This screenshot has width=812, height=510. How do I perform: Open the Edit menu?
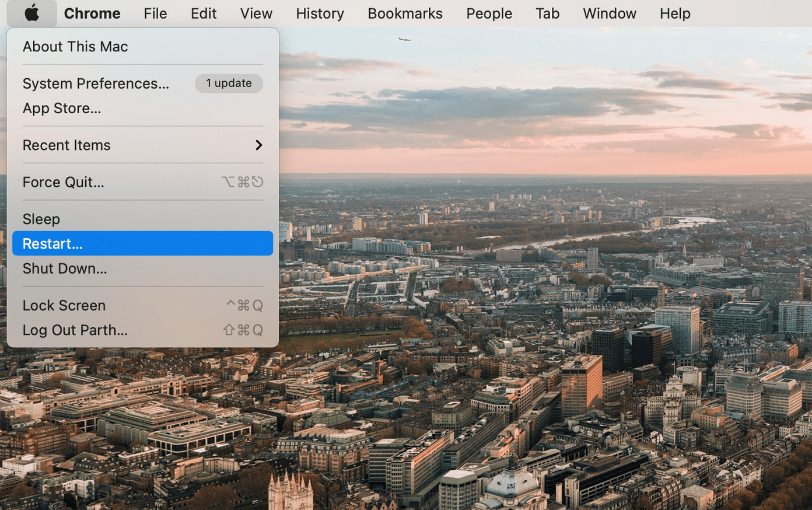[x=204, y=13]
